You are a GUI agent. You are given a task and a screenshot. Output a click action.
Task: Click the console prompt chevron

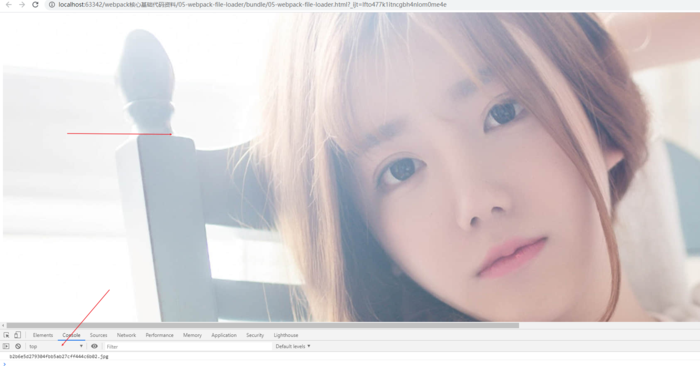pyautogui.click(x=5, y=364)
